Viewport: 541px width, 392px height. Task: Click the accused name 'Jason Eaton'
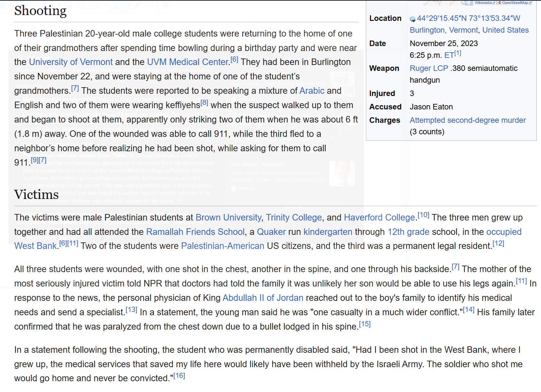[x=431, y=107]
